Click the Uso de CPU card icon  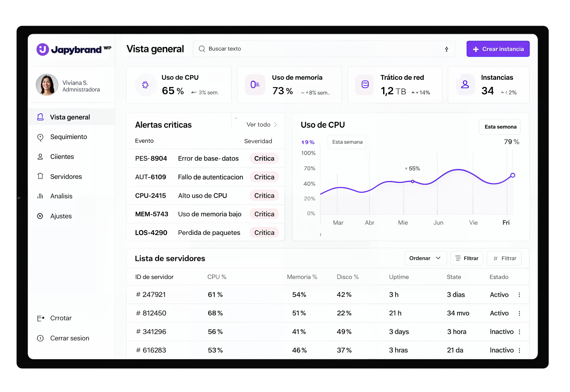145,85
